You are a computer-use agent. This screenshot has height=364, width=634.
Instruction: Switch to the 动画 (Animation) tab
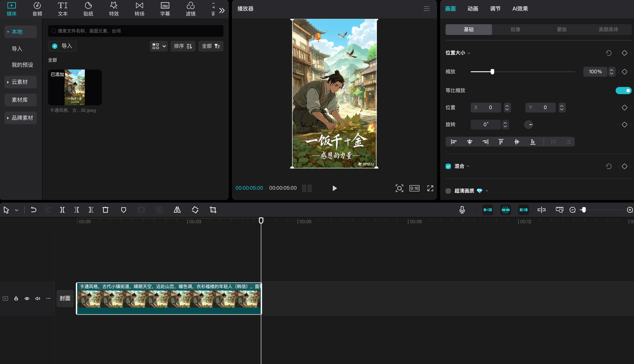point(473,9)
